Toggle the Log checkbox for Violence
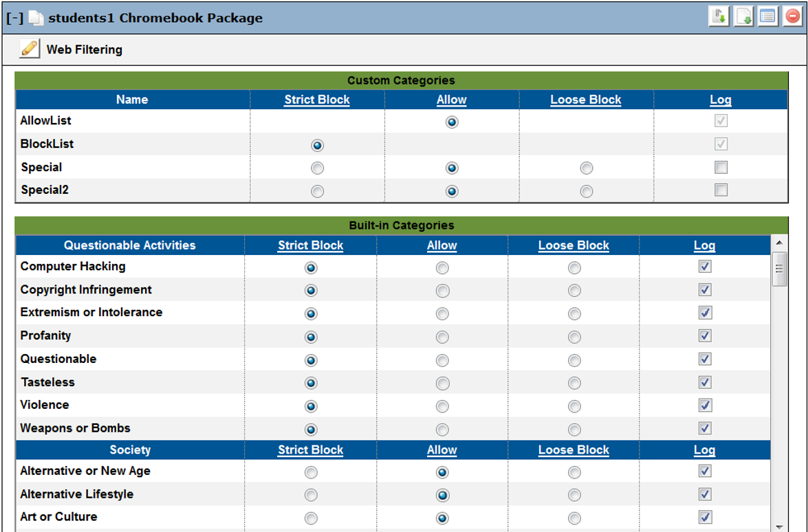The width and height of the screenshot is (808, 532). (x=704, y=406)
